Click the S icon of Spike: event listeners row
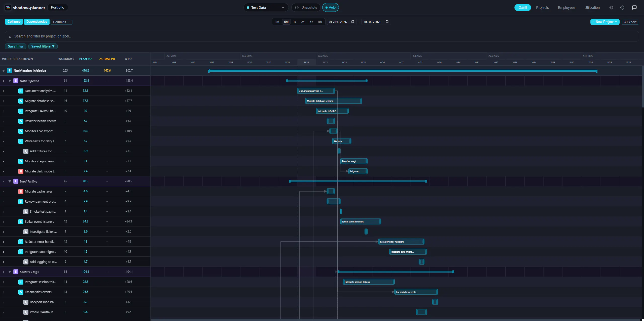 pyautogui.click(x=21, y=221)
